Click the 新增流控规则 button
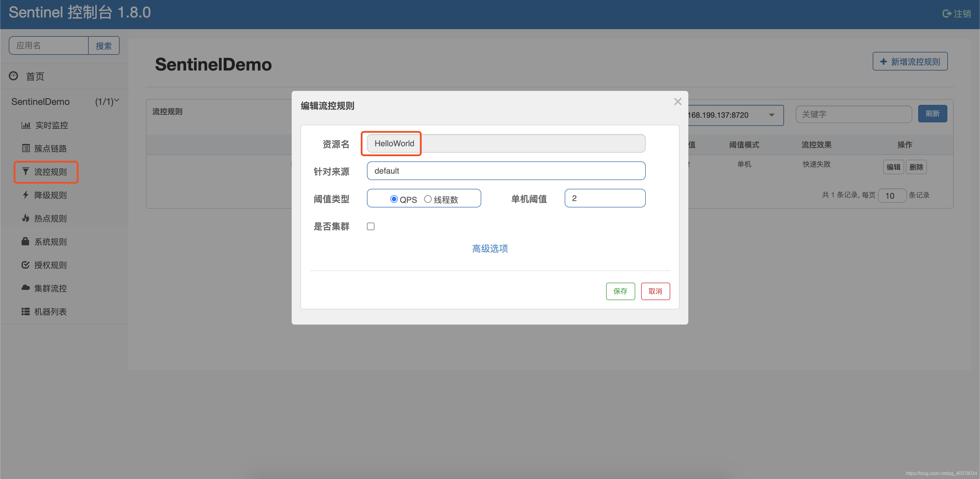 [x=910, y=61]
